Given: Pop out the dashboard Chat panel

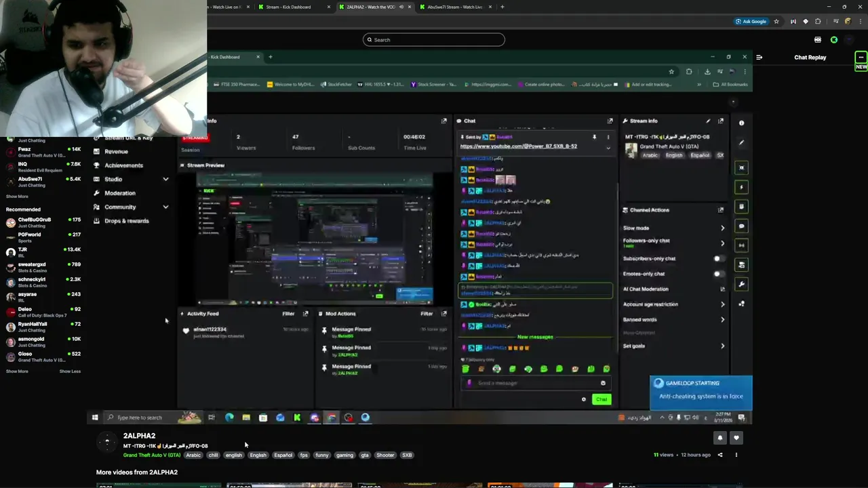Looking at the screenshot, I should tap(610, 121).
